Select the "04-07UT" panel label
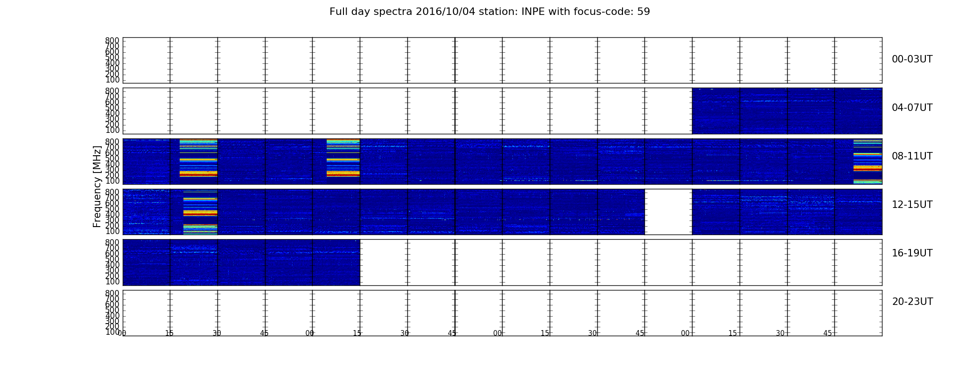This screenshot has width=980, height=373. click(912, 108)
